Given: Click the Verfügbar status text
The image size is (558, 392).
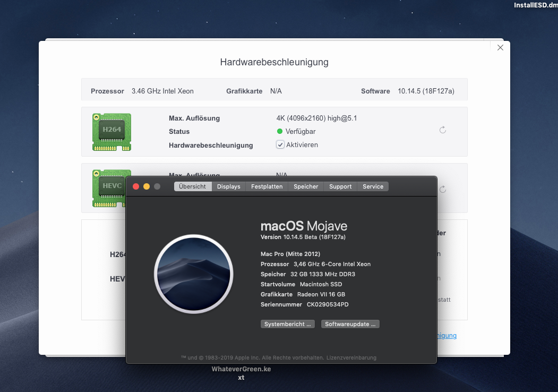Looking at the screenshot, I should pos(301,131).
